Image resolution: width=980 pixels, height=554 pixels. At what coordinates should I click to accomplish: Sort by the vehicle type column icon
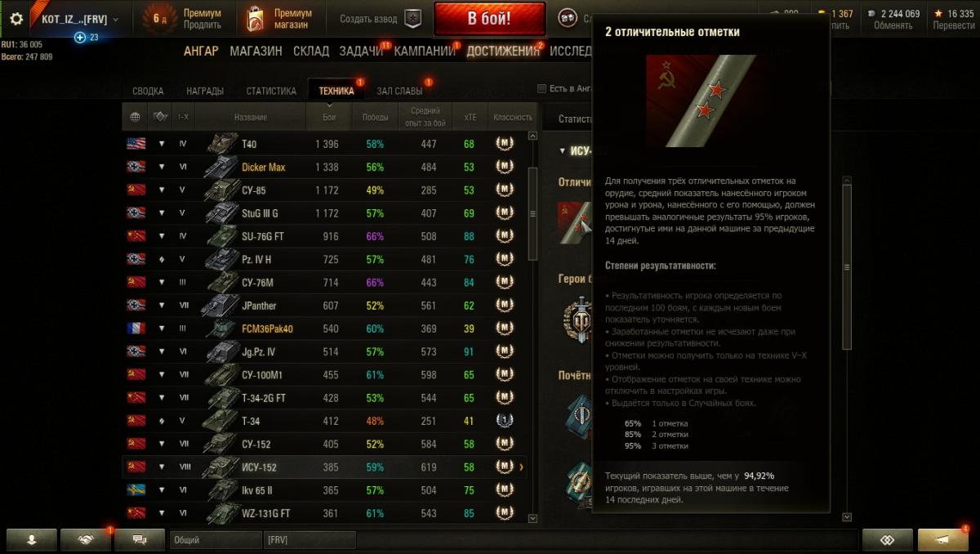(x=160, y=117)
